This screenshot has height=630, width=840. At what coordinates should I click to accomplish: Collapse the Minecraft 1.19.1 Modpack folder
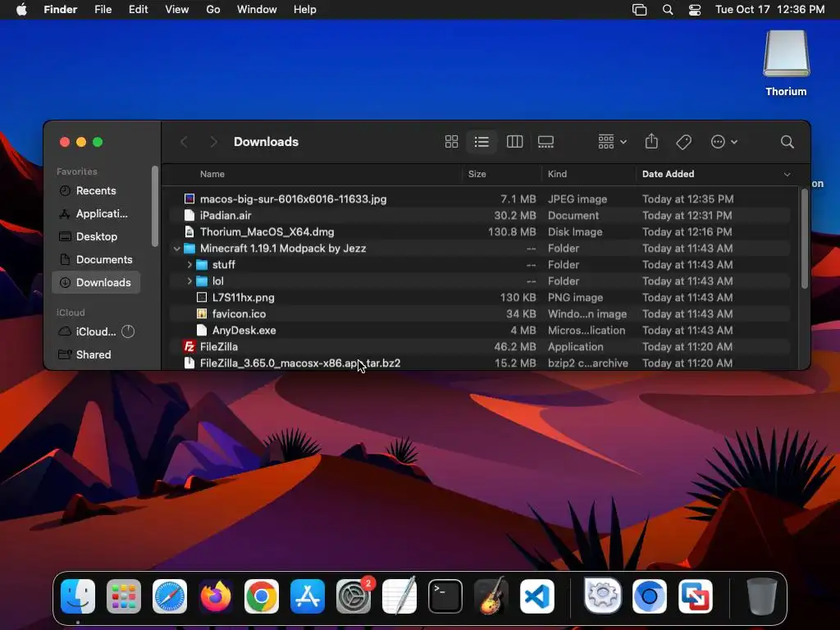click(177, 249)
